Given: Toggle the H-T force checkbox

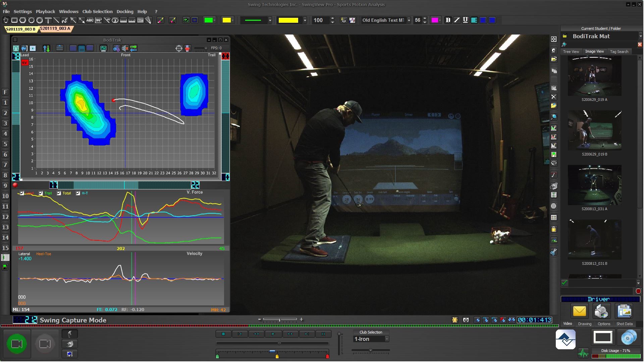Looking at the screenshot, I should 78,193.
